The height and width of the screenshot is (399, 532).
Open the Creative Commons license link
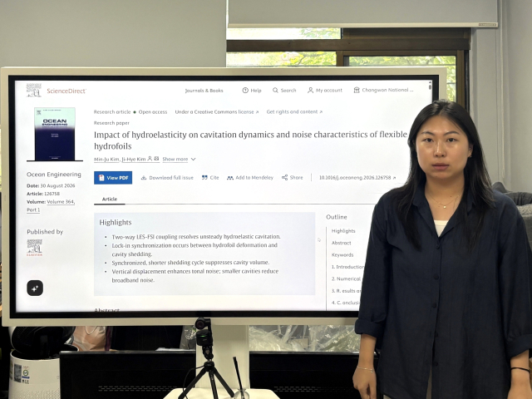216,111
